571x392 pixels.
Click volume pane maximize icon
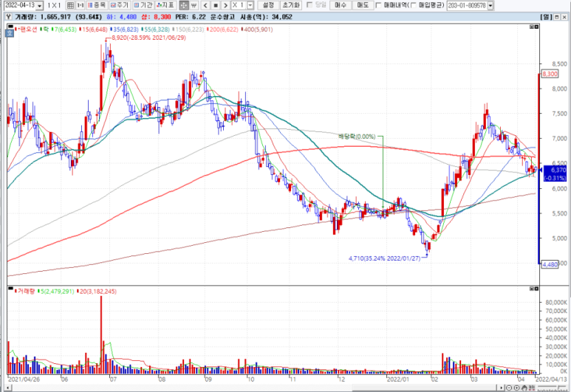[536, 288]
